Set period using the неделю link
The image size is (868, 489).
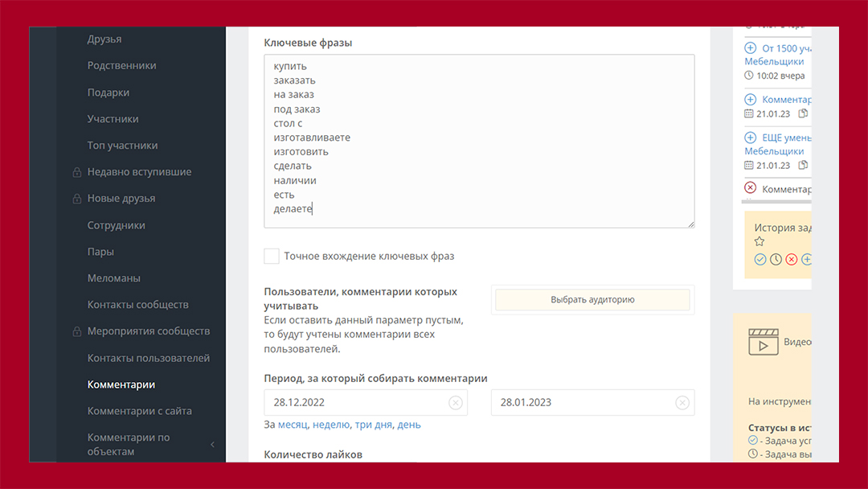[331, 425]
